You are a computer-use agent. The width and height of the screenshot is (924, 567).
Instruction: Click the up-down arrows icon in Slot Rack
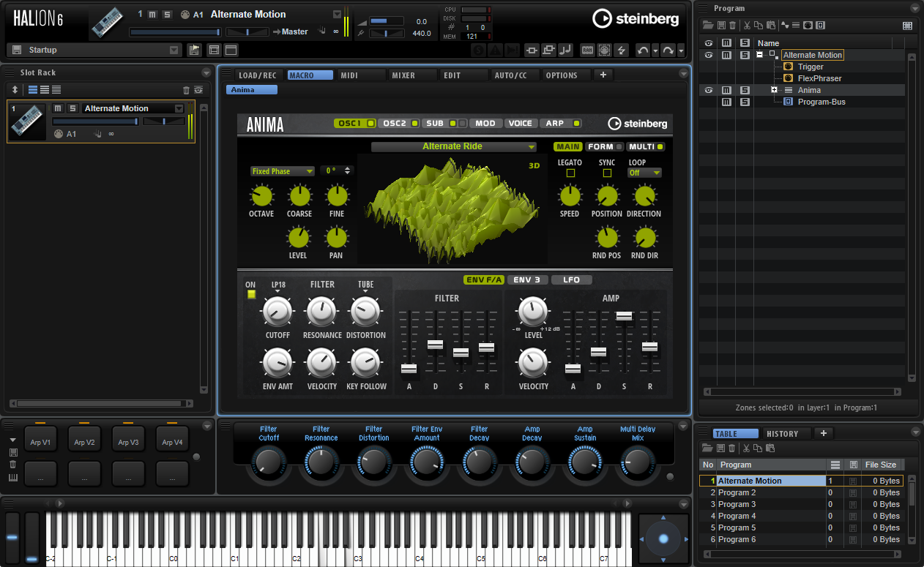pos(15,90)
